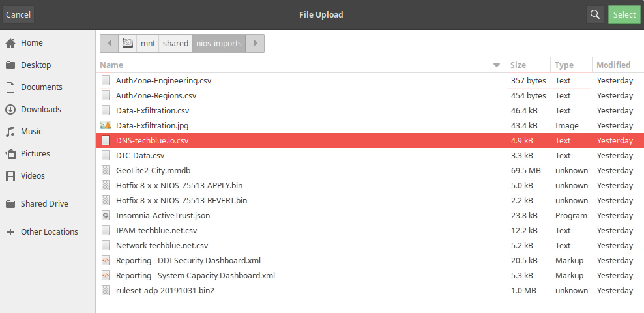Navigate path back with left arrow

tap(110, 43)
